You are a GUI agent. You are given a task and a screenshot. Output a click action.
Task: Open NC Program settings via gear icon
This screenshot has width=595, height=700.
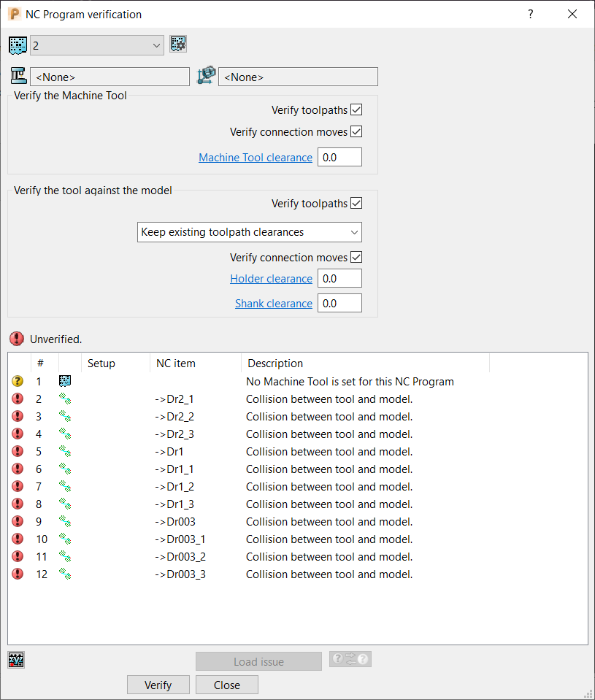[177, 44]
